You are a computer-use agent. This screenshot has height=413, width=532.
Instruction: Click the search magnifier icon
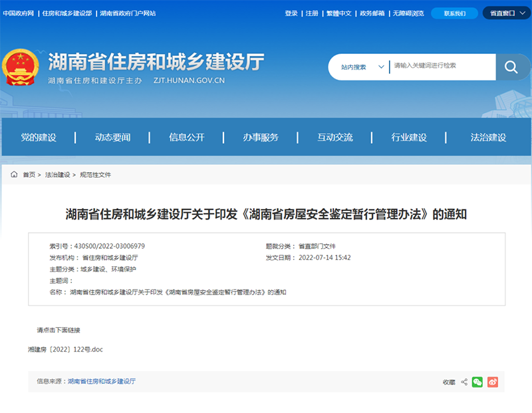[511, 67]
